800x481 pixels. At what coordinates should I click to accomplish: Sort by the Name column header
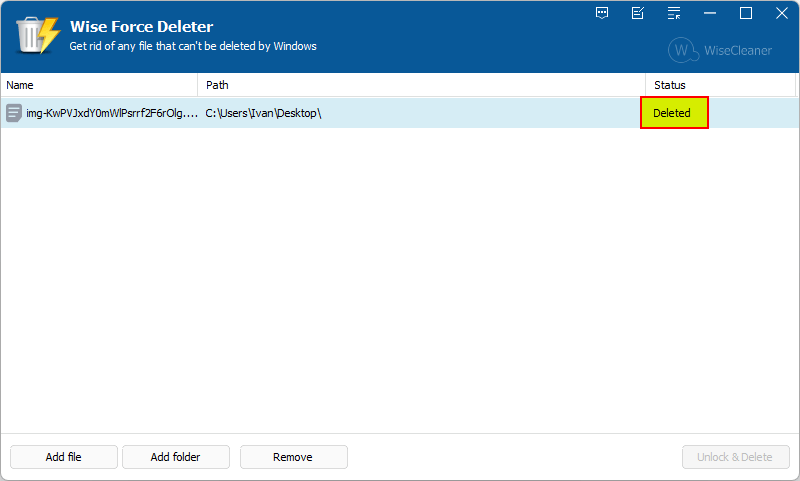click(99, 85)
